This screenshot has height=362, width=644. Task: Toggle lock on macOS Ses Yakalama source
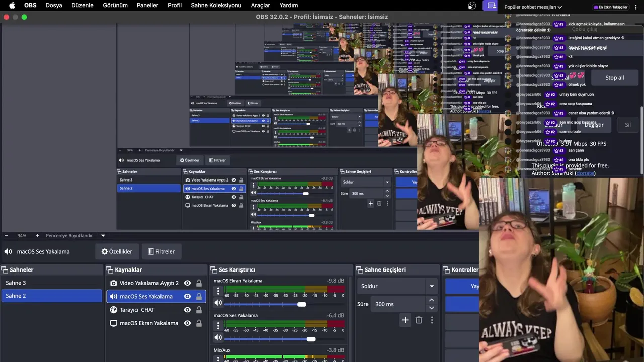tap(199, 297)
